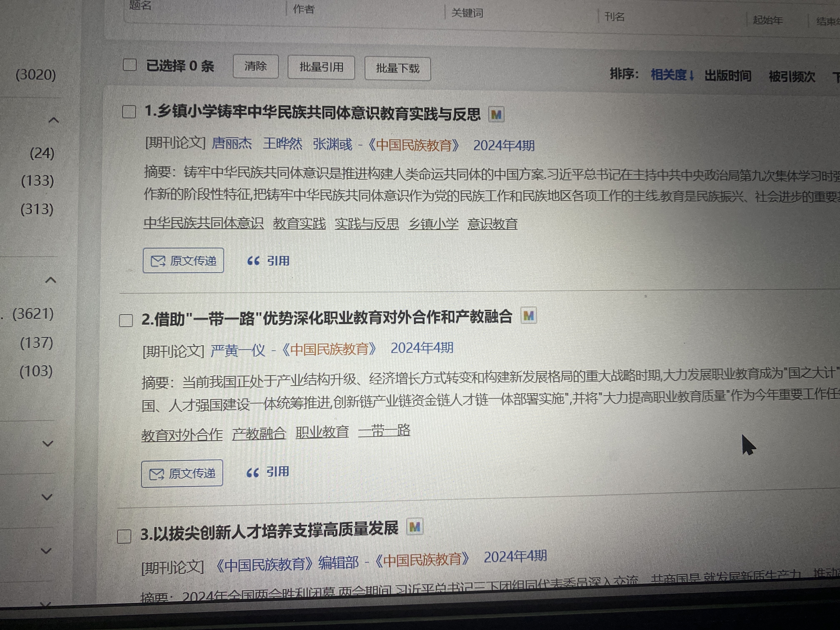840x630 pixels.
Task: Click the M badge beside article 1 title
Action: (x=496, y=114)
